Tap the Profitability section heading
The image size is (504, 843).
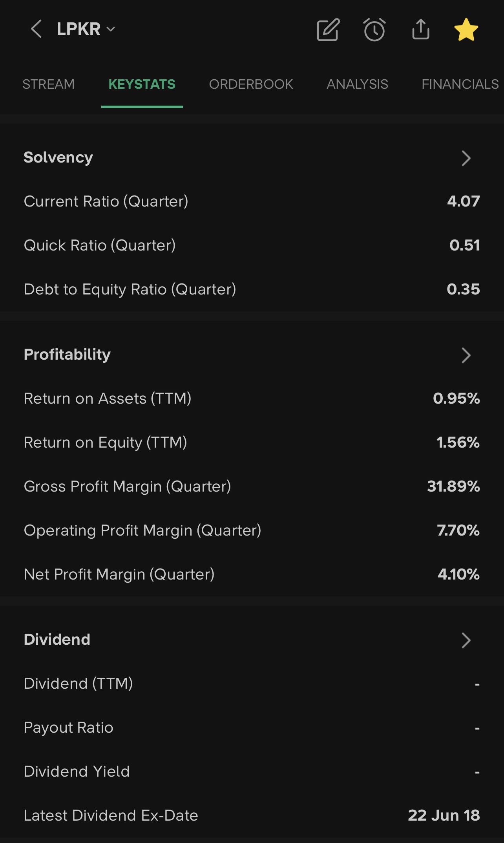[67, 355]
